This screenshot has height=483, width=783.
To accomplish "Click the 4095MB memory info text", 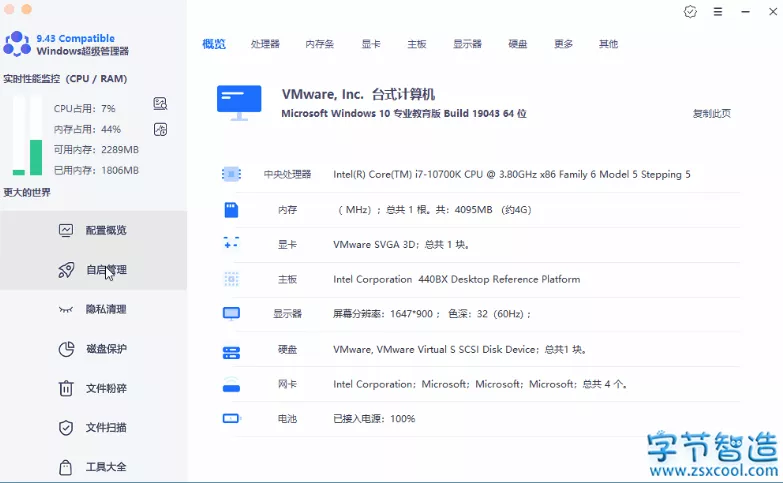I will (434, 210).
